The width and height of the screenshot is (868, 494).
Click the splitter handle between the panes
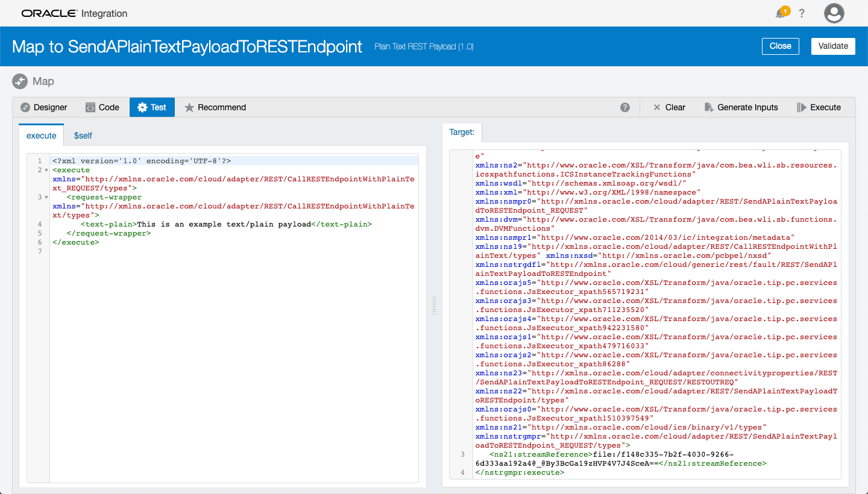[434, 305]
